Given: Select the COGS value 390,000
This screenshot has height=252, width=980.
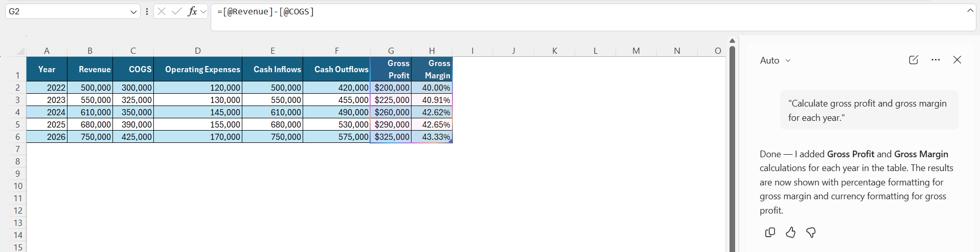Looking at the screenshot, I should [133, 124].
